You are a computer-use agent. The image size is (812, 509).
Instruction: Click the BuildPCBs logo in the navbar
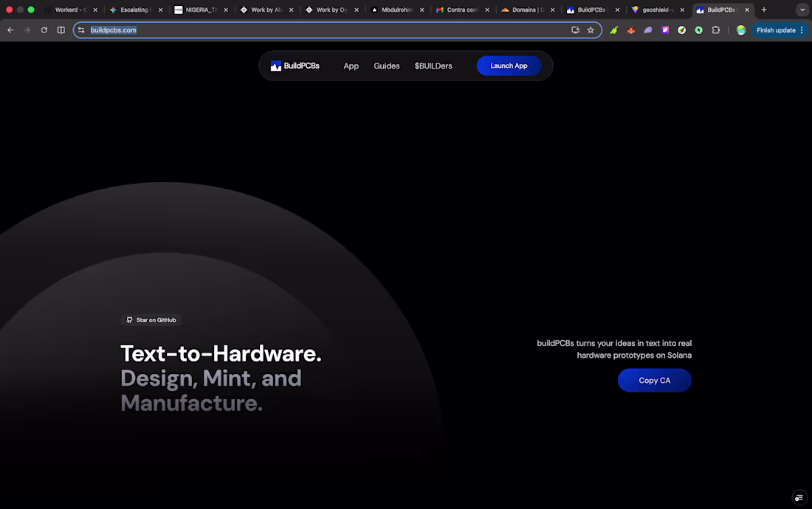[295, 66]
